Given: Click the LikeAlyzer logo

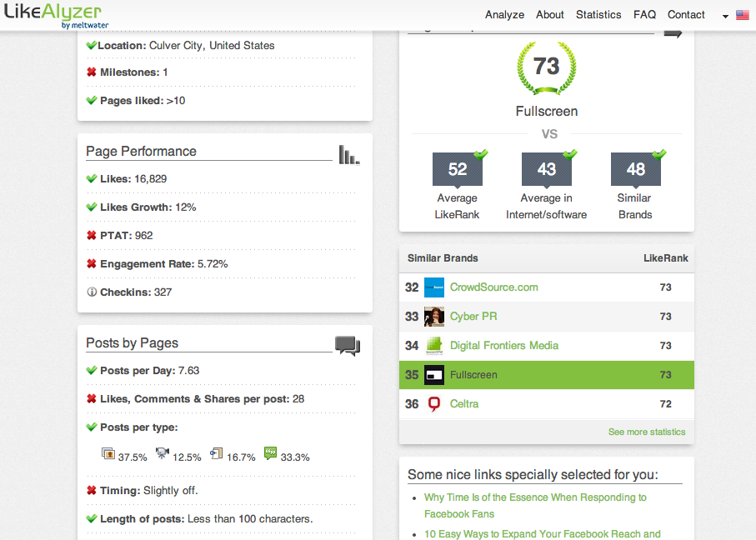Looking at the screenshot, I should [56, 16].
